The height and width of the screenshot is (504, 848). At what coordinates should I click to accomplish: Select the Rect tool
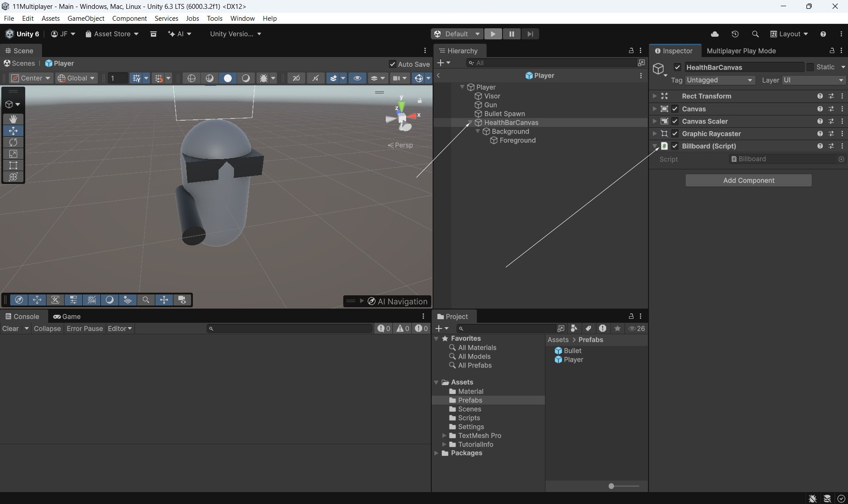tap(13, 165)
